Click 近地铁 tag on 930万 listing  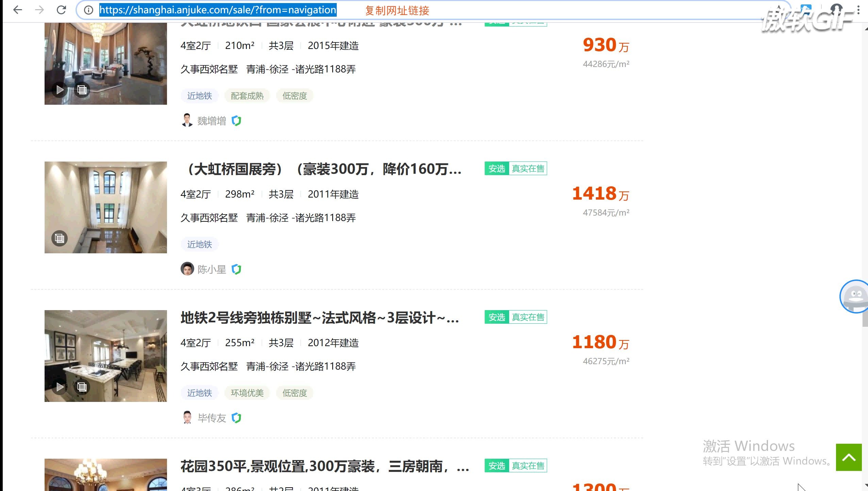coord(200,96)
